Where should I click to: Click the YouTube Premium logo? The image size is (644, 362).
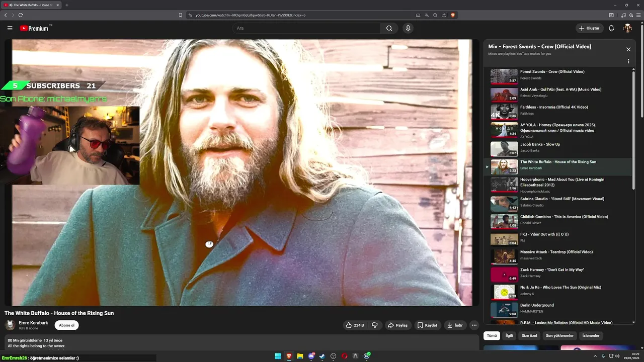coord(35,28)
